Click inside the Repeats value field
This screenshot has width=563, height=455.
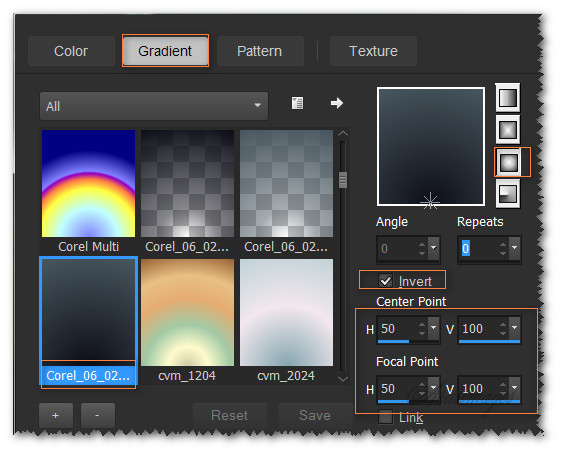(x=478, y=248)
